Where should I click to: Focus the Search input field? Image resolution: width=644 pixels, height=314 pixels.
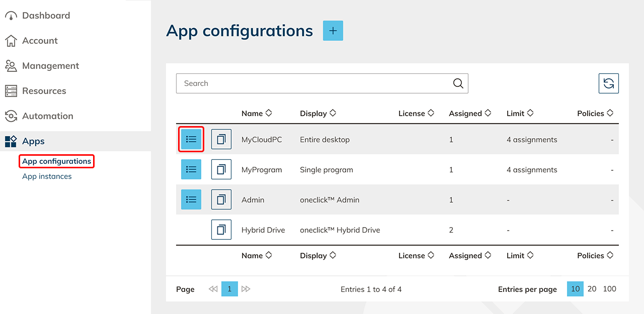(x=312, y=83)
